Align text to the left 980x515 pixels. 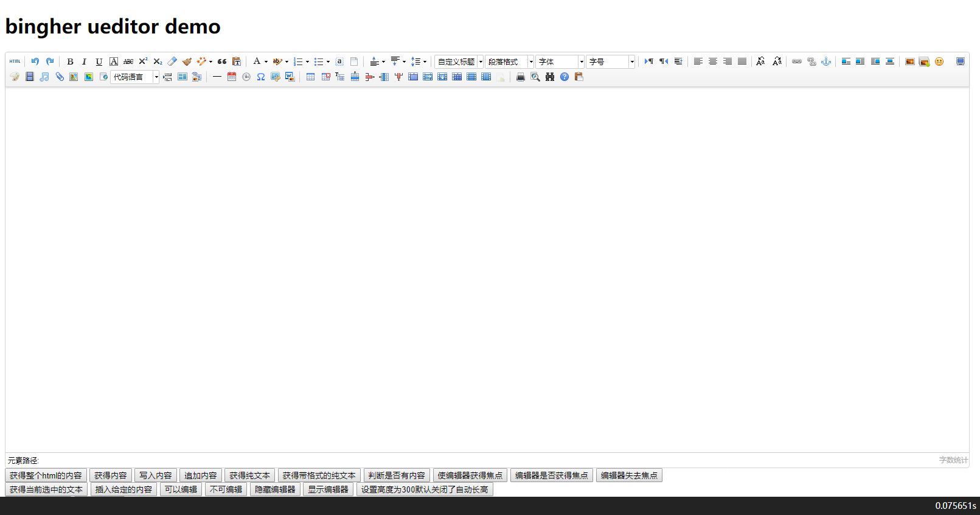point(698,61)
